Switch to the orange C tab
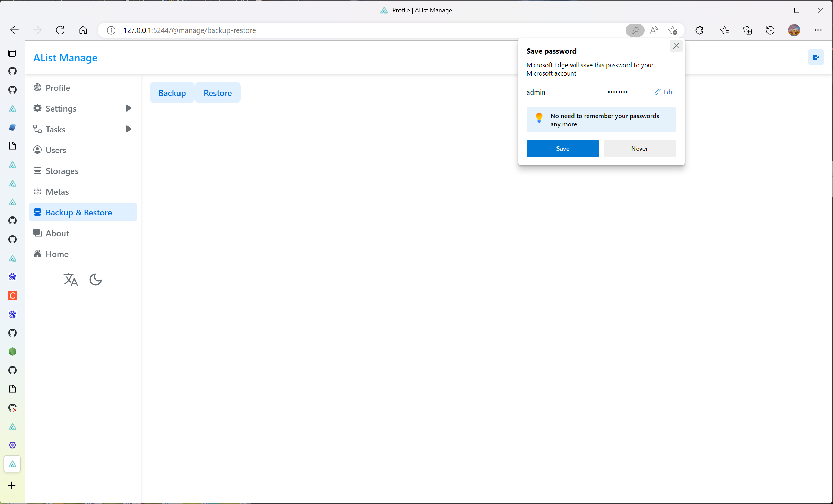 (x=12, y=295)
